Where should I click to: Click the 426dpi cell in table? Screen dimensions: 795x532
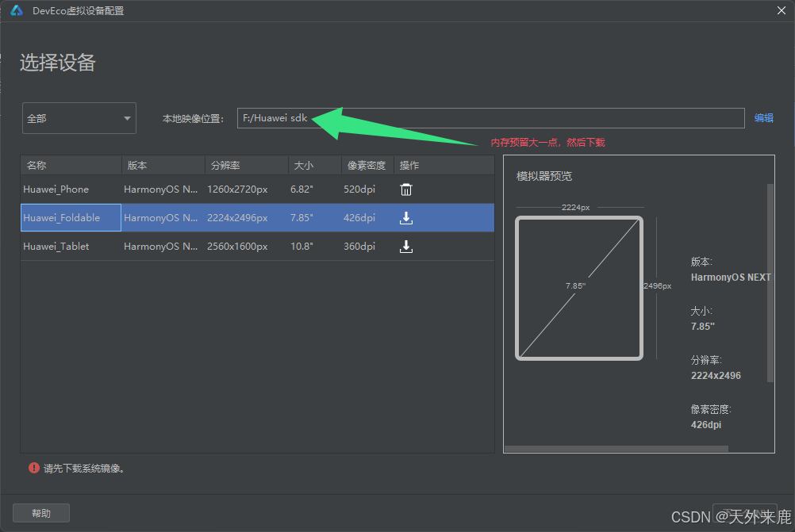click(x=359, y=218)
